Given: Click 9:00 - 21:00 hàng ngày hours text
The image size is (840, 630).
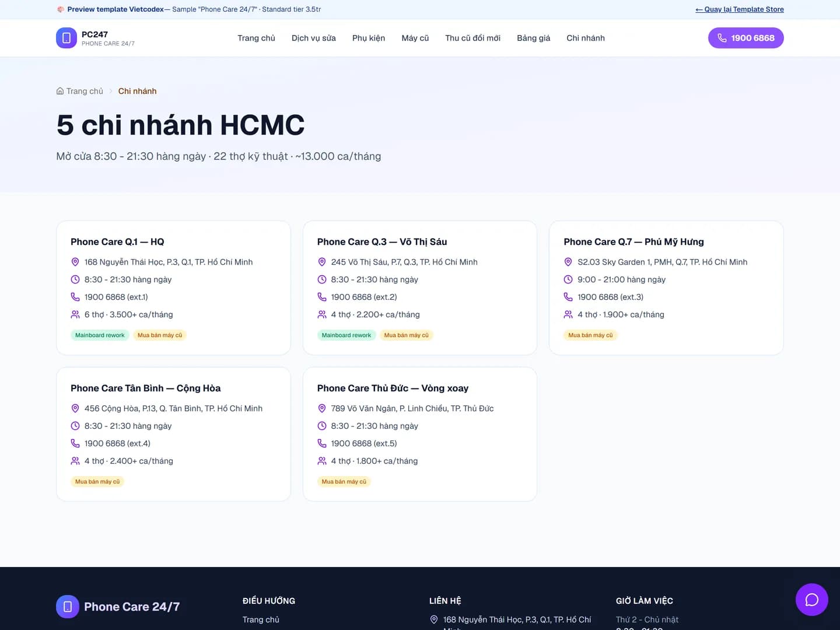Looking at the screenshot, I should tap(621, 279).
